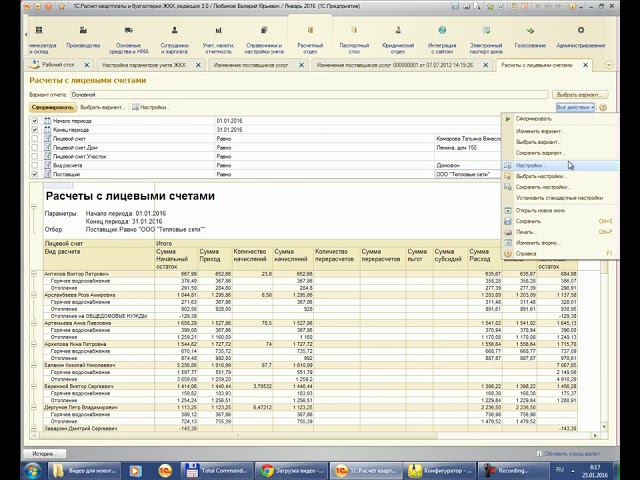Open Администрирование gear section
This screenshot has height=480, width=640.
click(581, 37)
